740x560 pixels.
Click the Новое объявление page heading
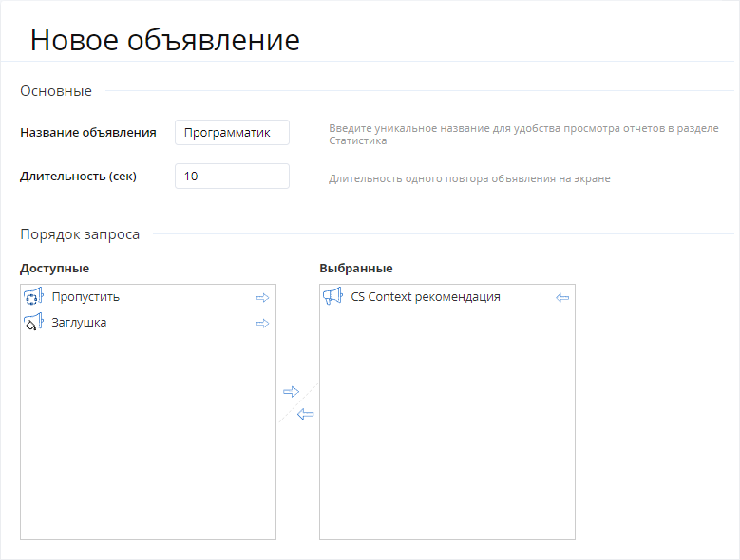point(165,40)
